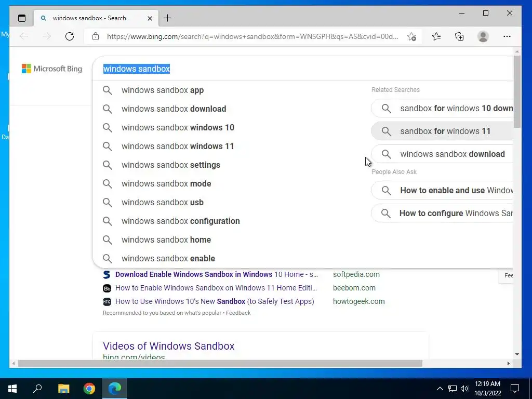Open Edge Settings and more menu
This screenshot has width=532, height=399.
[x=507, y=36]
